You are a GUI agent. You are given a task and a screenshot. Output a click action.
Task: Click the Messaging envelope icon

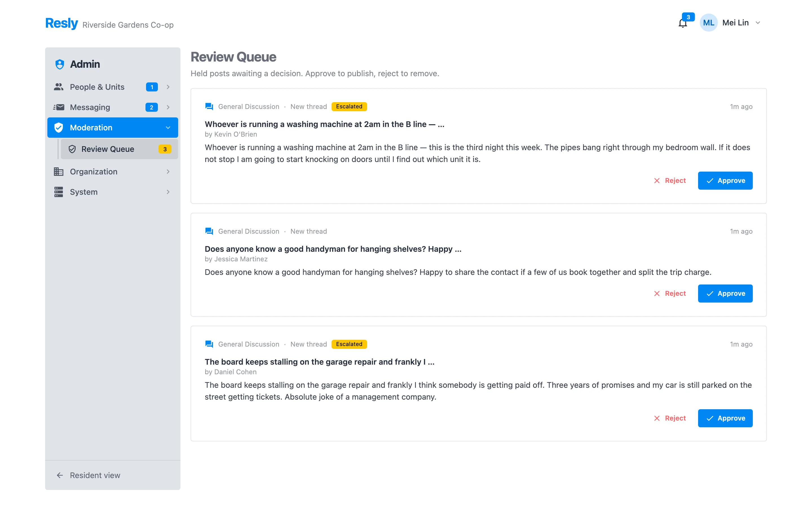pyautogui.click(x=59, y=107)
